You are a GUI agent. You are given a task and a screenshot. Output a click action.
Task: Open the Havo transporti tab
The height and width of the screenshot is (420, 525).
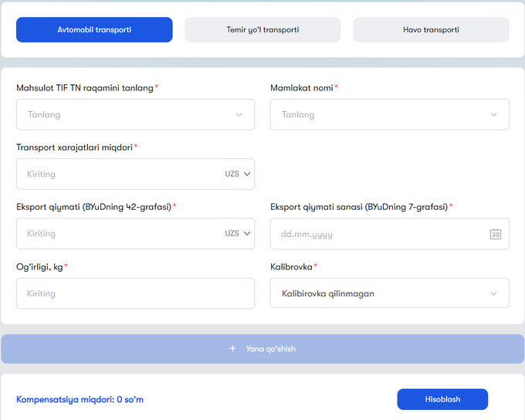pos(431,30)
